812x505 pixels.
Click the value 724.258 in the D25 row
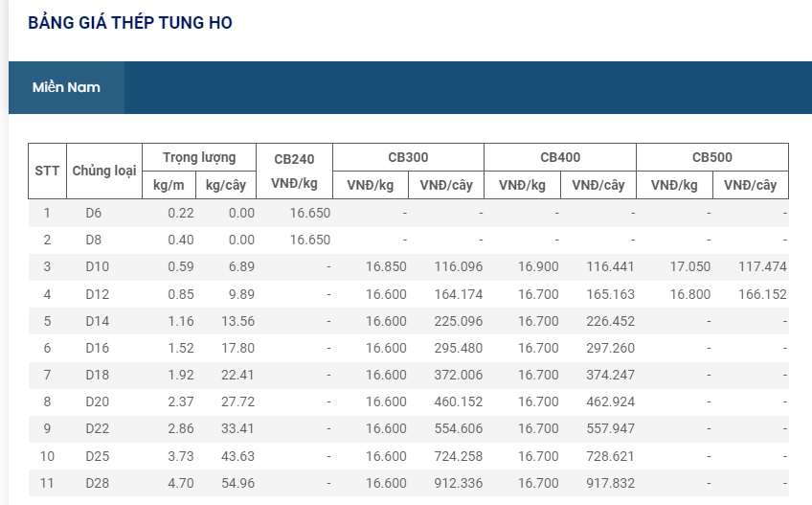[459, 456]
